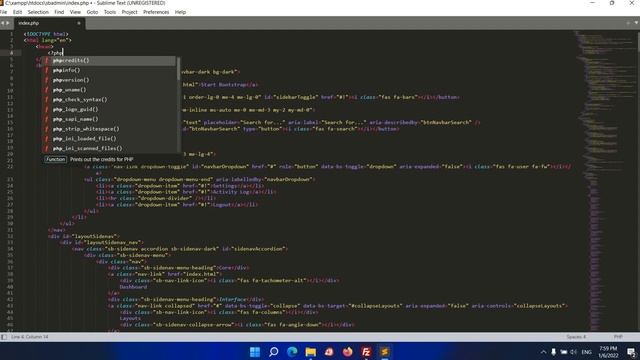The height and width of the screenshot is (360, 640).
Task: Open Windows Start menu
Action: [255, 352]
